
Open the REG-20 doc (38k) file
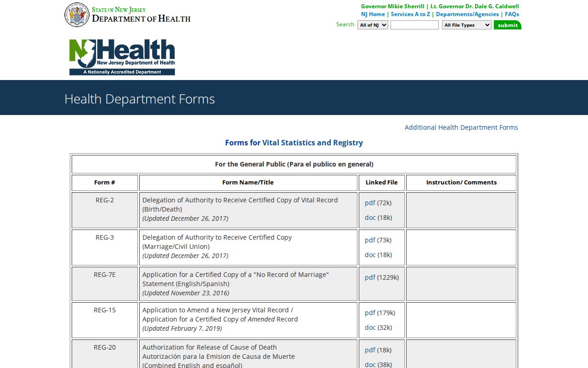point(370,365)
